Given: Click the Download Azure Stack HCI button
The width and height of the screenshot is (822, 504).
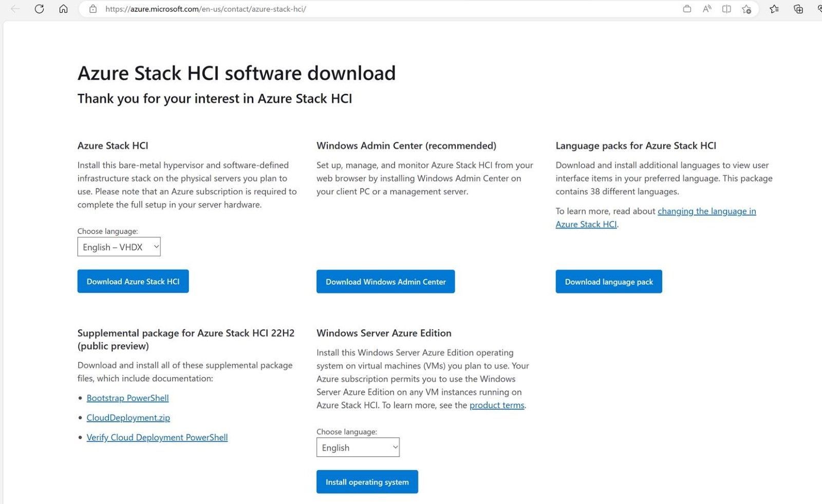Looking at the screenshot, I should (133, 282).
